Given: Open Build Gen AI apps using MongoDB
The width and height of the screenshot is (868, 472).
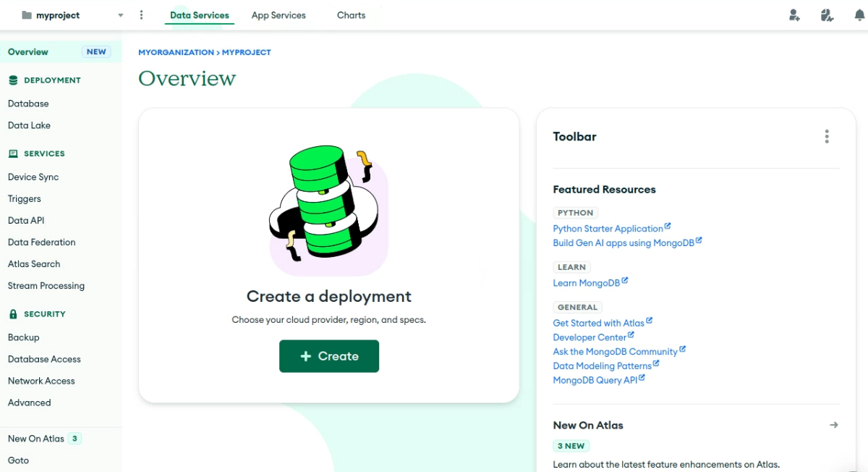Looking at the screenshot, I should click(624, 243).
